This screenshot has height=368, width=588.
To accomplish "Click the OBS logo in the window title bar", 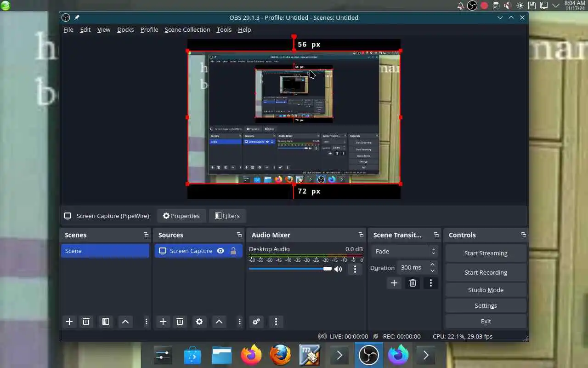I will 66,17.
